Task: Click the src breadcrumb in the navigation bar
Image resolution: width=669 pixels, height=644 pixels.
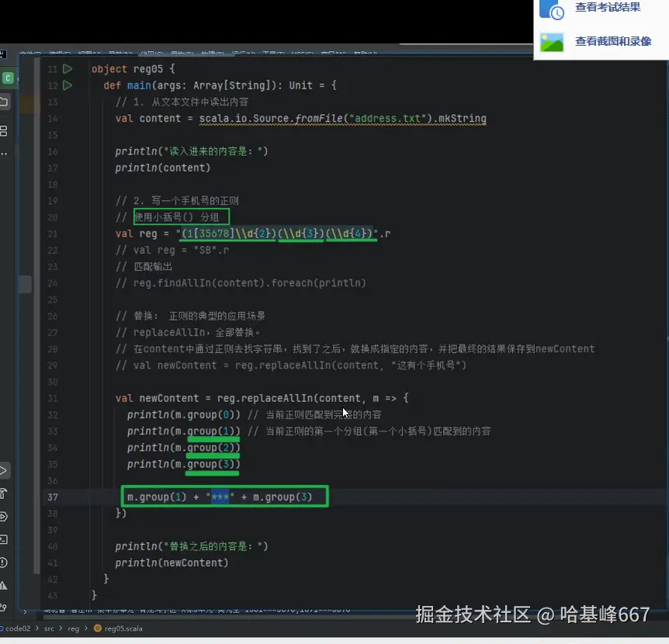Action: 50,629
